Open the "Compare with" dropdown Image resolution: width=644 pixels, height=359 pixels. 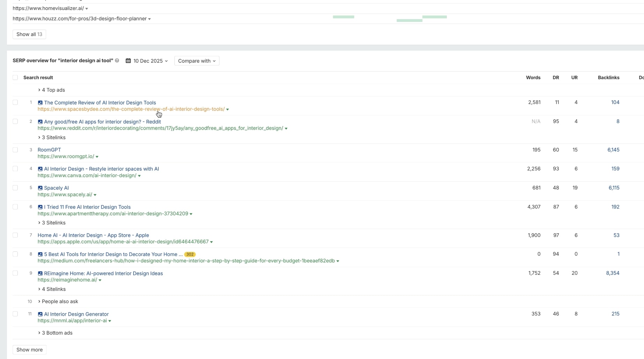[x=196, y=60]
